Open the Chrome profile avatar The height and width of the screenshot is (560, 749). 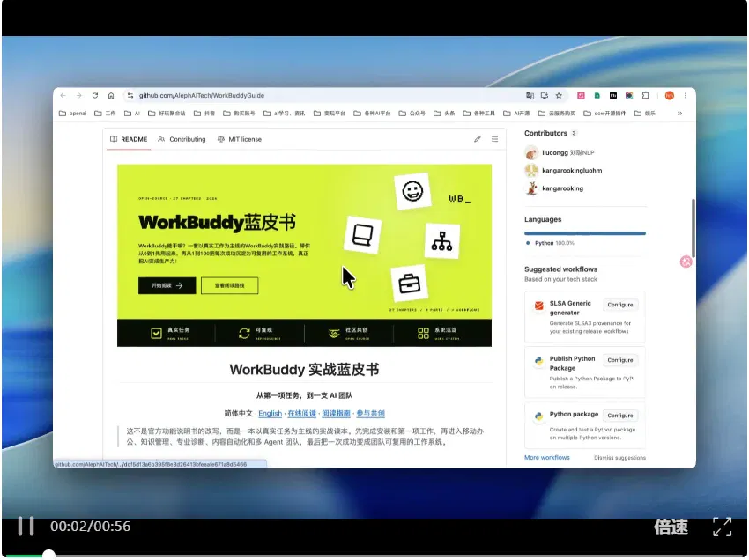(x=669, y=95)
